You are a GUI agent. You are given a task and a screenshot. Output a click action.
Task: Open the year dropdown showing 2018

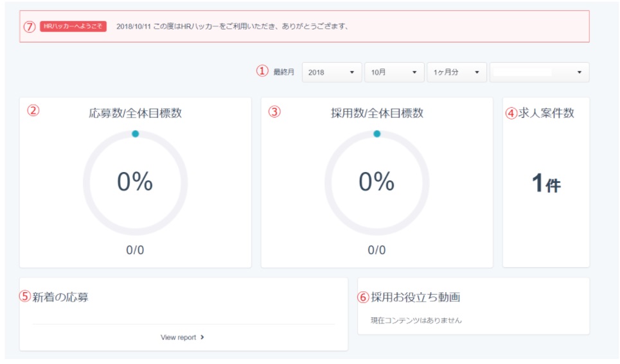coord(331,73)
